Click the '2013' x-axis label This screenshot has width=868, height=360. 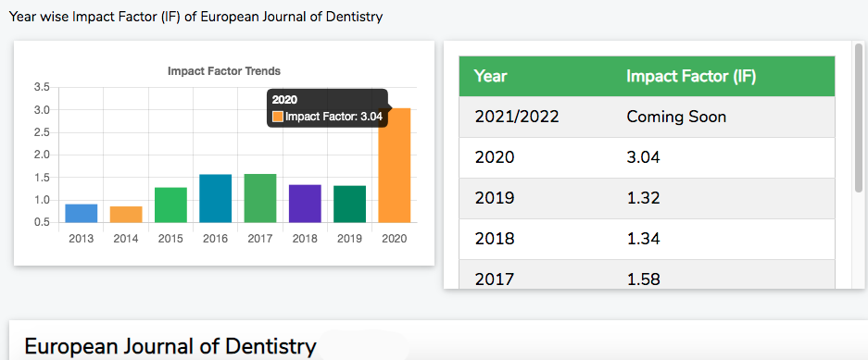[82, 239]
